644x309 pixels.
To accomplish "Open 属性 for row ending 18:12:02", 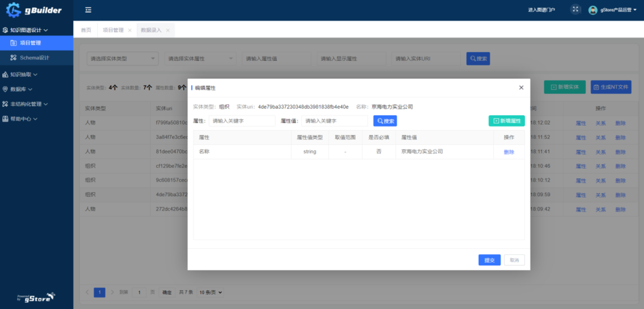I will 581,123.
